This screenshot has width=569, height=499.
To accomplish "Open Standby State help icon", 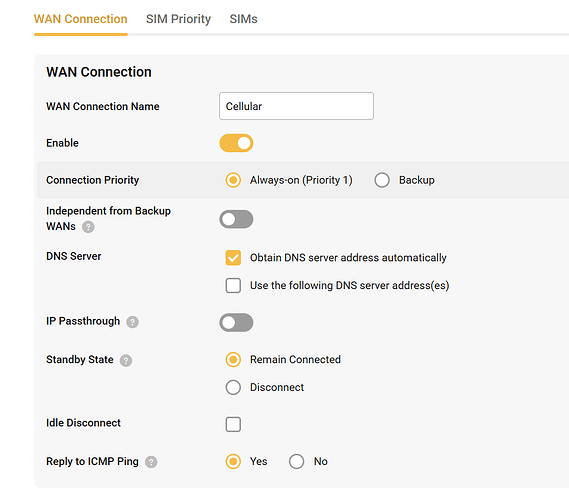I will coord(126,360).
